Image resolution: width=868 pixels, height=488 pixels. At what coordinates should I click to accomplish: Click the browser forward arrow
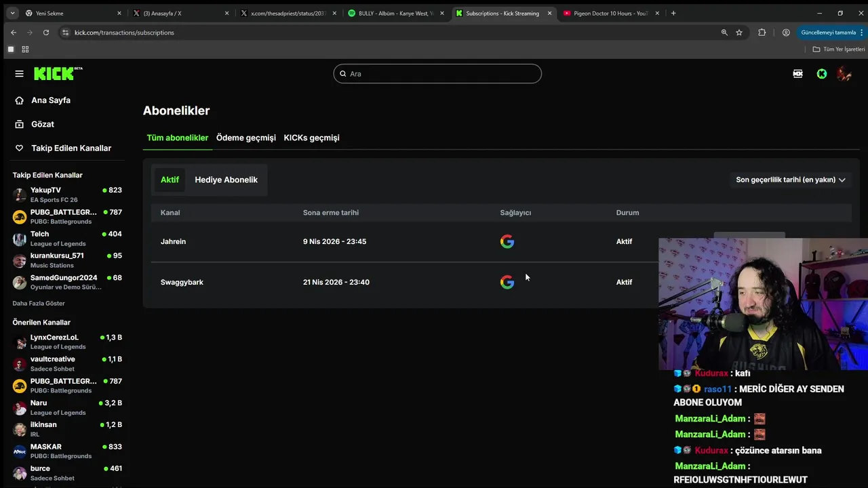pyautogui.click(x=29, y=33)
